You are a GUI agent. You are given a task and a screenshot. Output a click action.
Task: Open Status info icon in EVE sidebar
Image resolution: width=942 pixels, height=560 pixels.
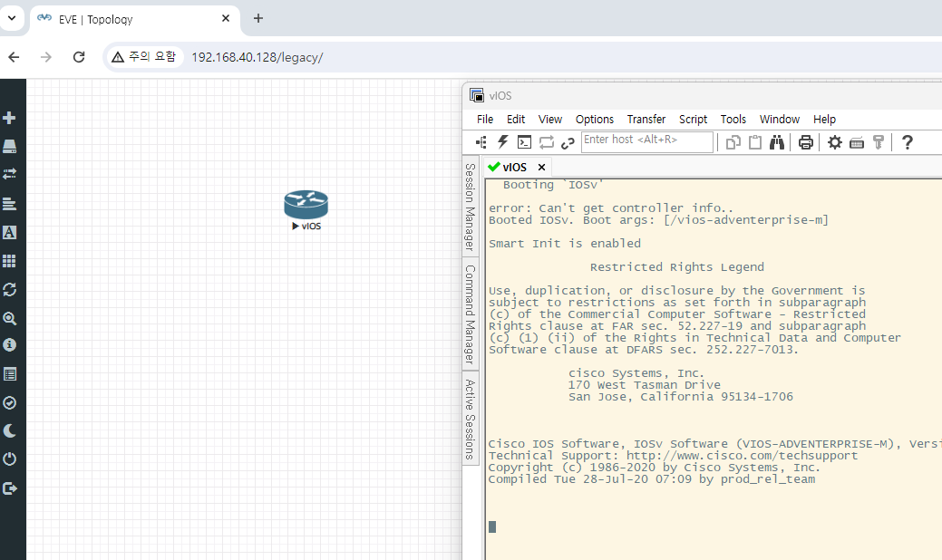pyautogui.click(x=9, y=345)
